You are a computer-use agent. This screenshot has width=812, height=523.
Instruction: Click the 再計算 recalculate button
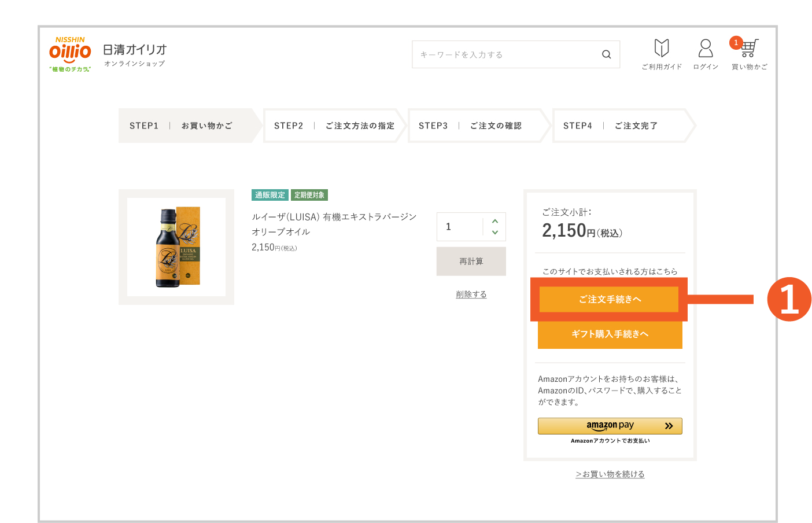coord(471,261)
